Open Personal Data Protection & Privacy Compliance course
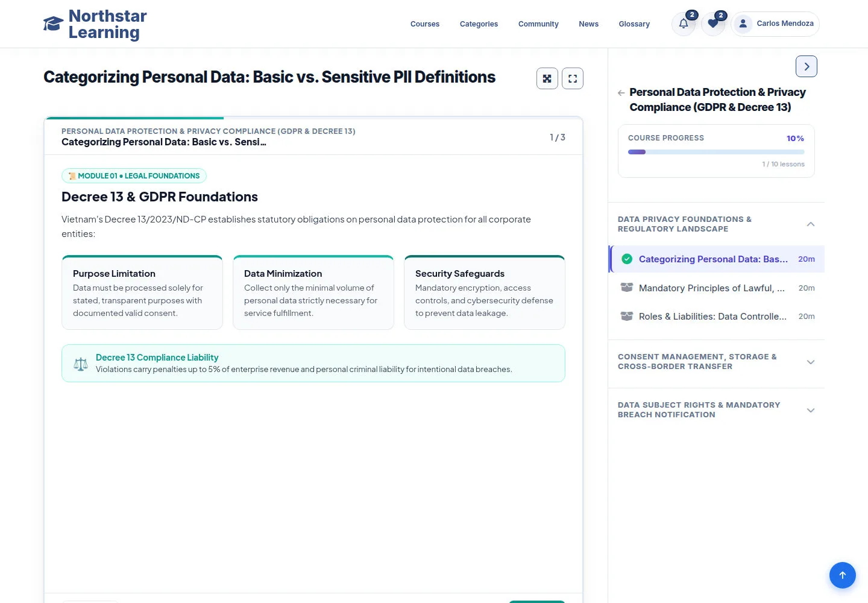Image resolution: width=868 pixels, height=603 pixels. tap(717, 99)
